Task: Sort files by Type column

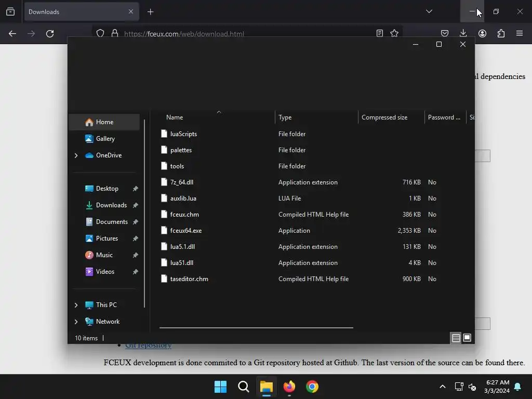Action: pyautogui.click(x=316, y=117)
